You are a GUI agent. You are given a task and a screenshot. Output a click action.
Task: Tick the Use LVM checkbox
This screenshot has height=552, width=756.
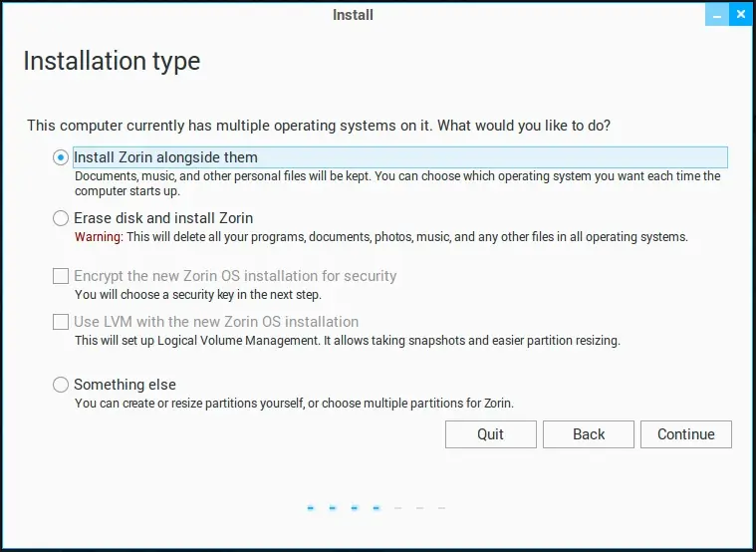click(61, 323)
